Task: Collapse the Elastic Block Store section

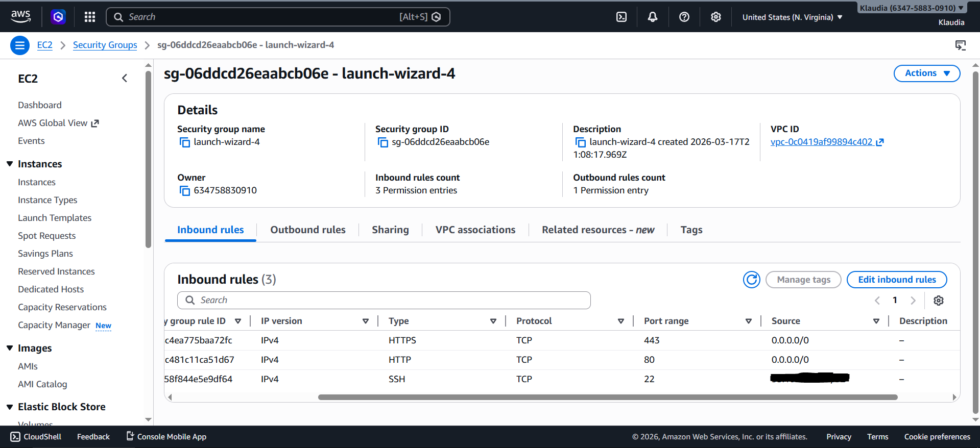Action: click(10, 407)
